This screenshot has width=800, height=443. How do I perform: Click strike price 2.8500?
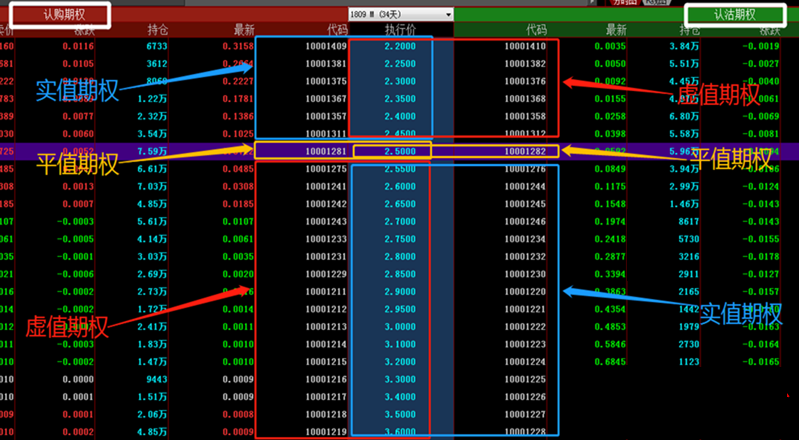click(401, 274)
